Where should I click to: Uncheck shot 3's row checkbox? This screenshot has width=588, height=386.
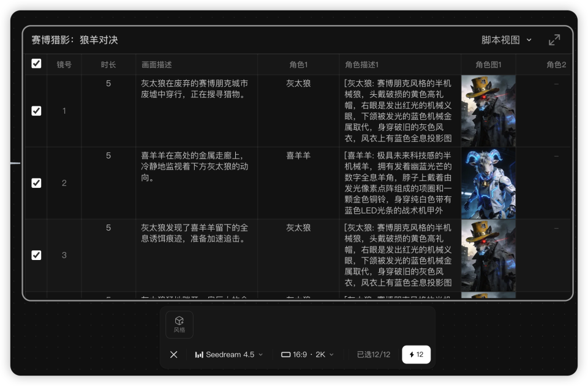click(36, 255)
